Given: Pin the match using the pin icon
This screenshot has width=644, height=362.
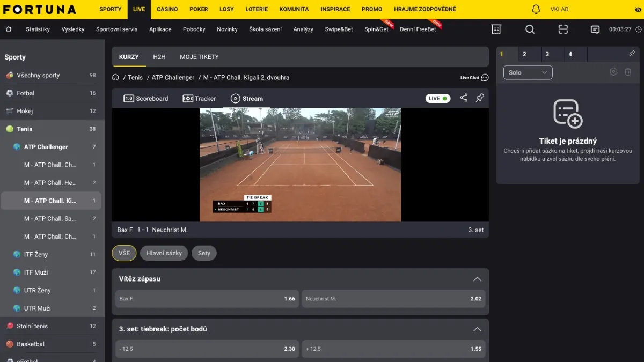Looking at the screenshot, I should pyautogui.click(x=480, y=98).
